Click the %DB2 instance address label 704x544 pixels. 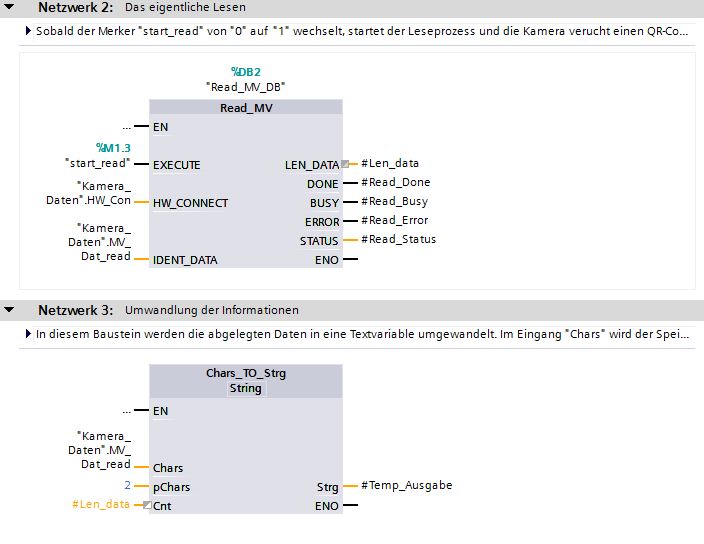(x=245, y=71)
